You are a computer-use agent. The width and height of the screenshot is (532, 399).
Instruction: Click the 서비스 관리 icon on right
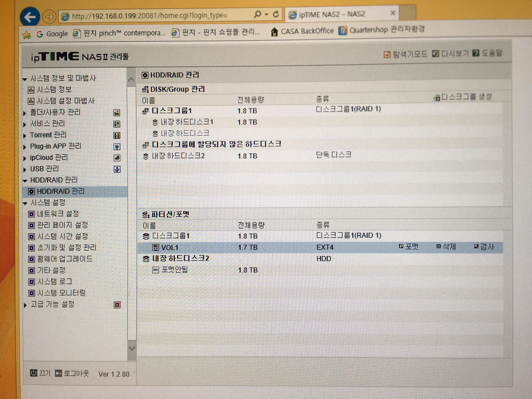click(117, 124)
